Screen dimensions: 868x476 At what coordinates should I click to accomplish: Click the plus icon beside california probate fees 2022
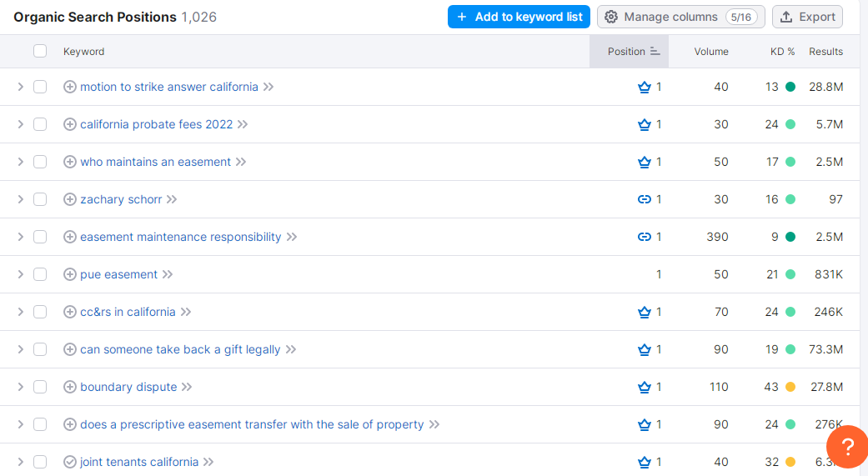pyautogui.click(x=70, y=124)
